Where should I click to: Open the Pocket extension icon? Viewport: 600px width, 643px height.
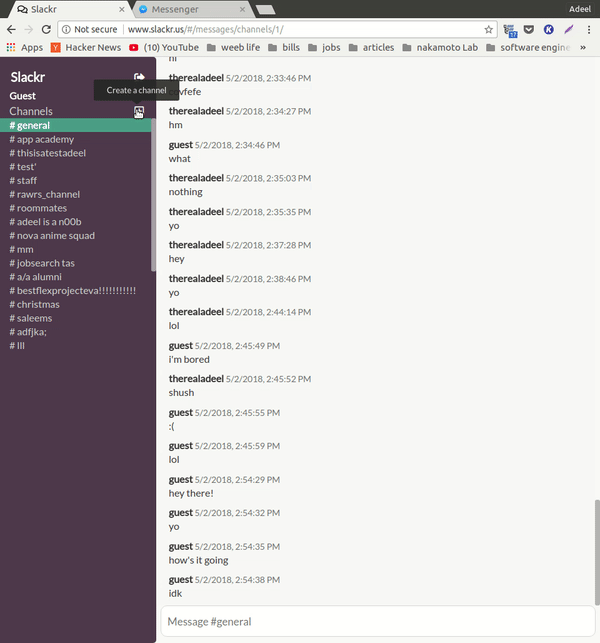[x=529, y=30]
